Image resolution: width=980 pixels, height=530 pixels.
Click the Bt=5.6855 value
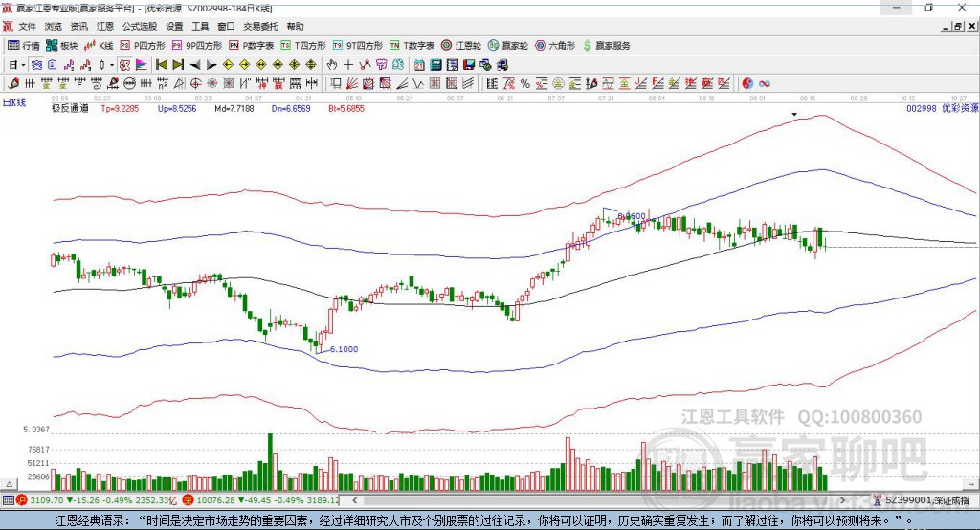click(x=346, y=109)
